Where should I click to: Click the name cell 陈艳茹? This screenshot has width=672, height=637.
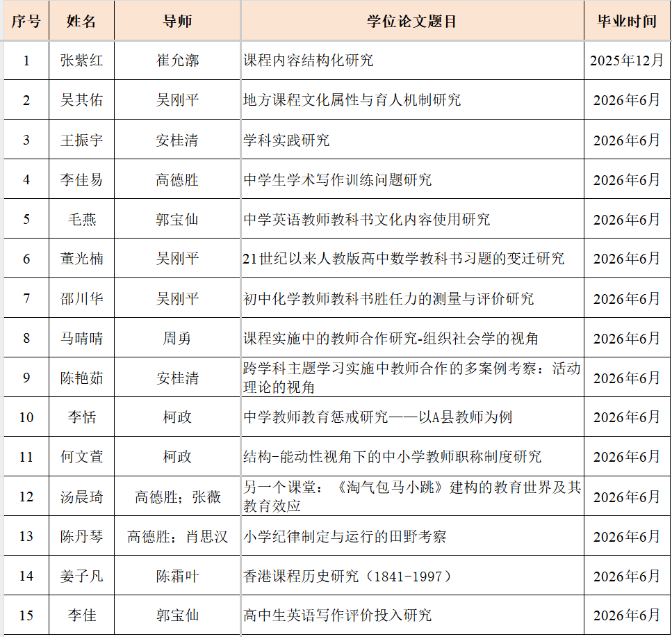pyautogui.click(x=81, y=378)
